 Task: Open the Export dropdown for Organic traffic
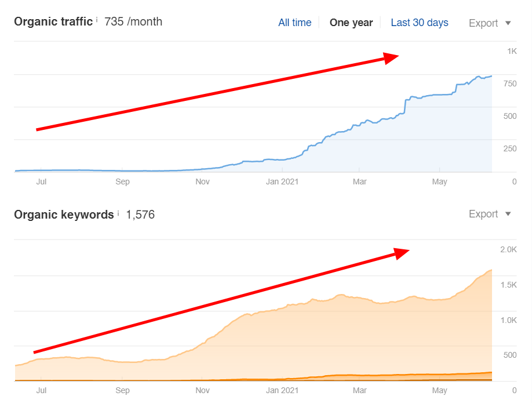[490, 23]
